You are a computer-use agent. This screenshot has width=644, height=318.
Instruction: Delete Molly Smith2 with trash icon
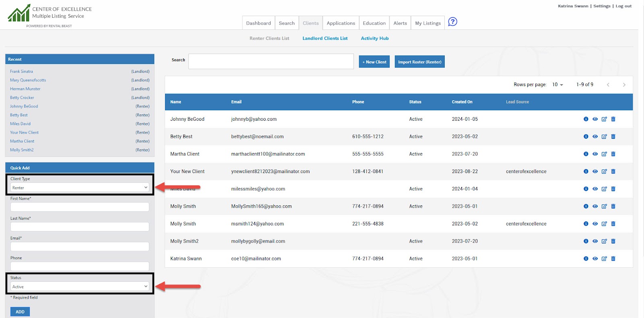click(613, 241)
